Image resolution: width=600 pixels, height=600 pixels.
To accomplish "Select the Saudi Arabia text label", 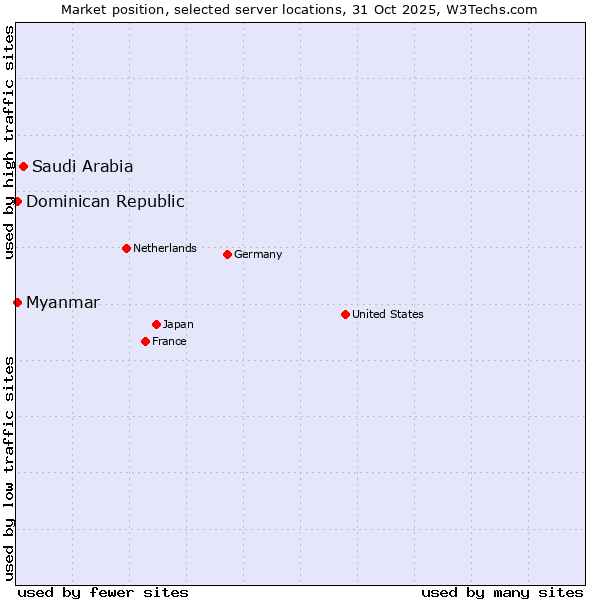I will pos(82,166).
